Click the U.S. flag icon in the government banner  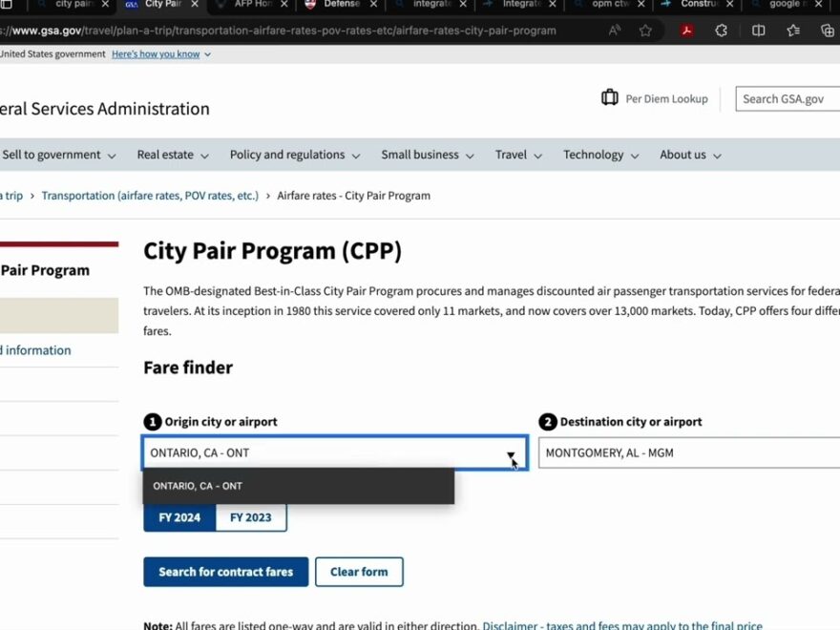(3, 53)
